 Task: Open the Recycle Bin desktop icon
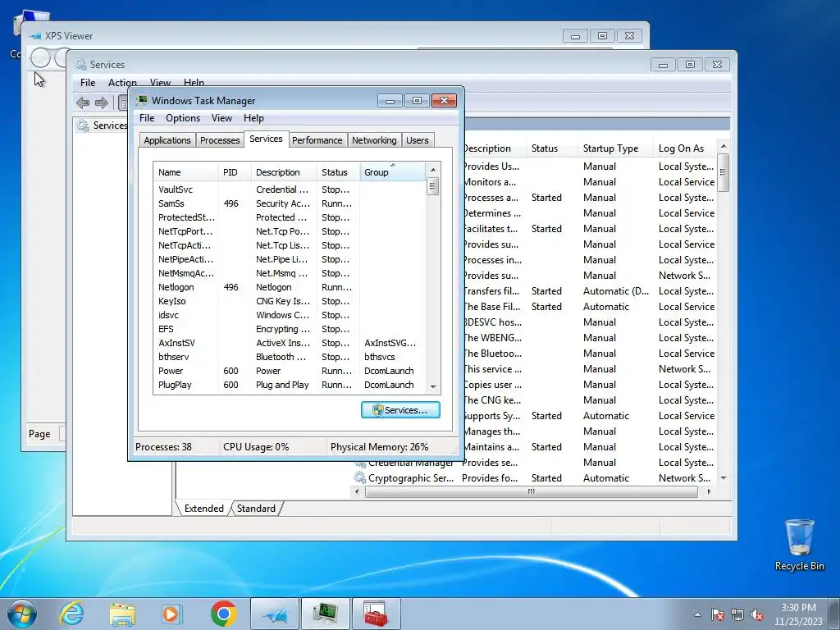[799, 545]
